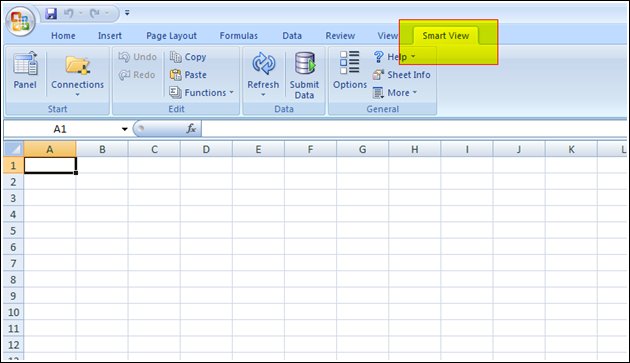Click the Sheet Info icon
This screenshot has width=630, height=363.
point(378,75)
